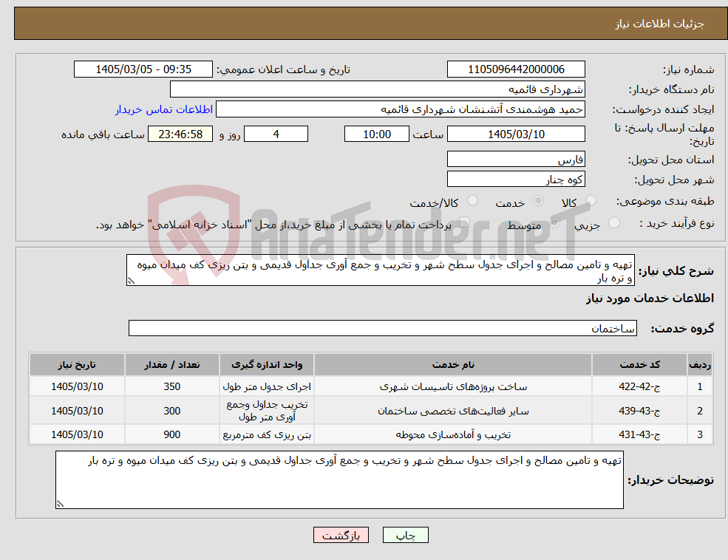Click the اطلاعات خدمات مورد نیاز heading

point(650,298)
